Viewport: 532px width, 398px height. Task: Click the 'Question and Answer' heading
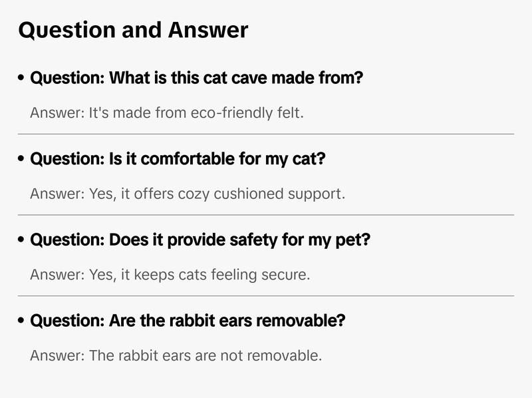[133, 31]
